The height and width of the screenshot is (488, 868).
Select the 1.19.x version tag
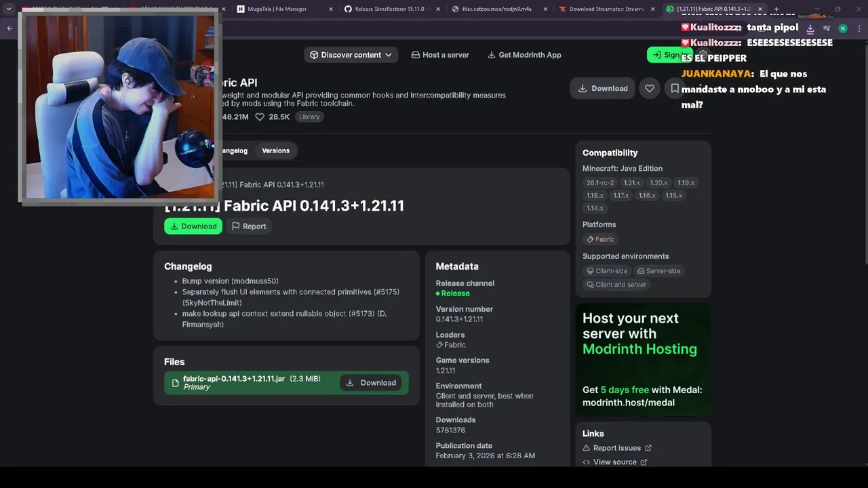click(x=686, y=183)
